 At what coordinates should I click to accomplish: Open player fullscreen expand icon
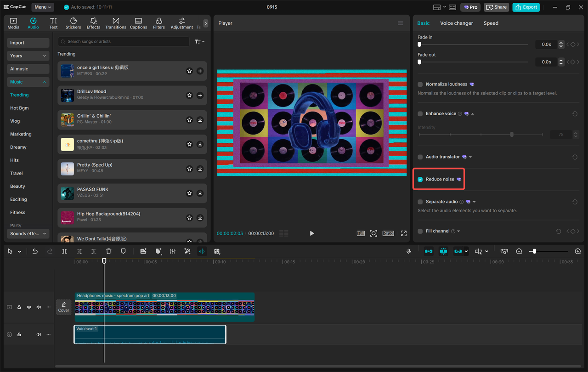pos(404,233)
